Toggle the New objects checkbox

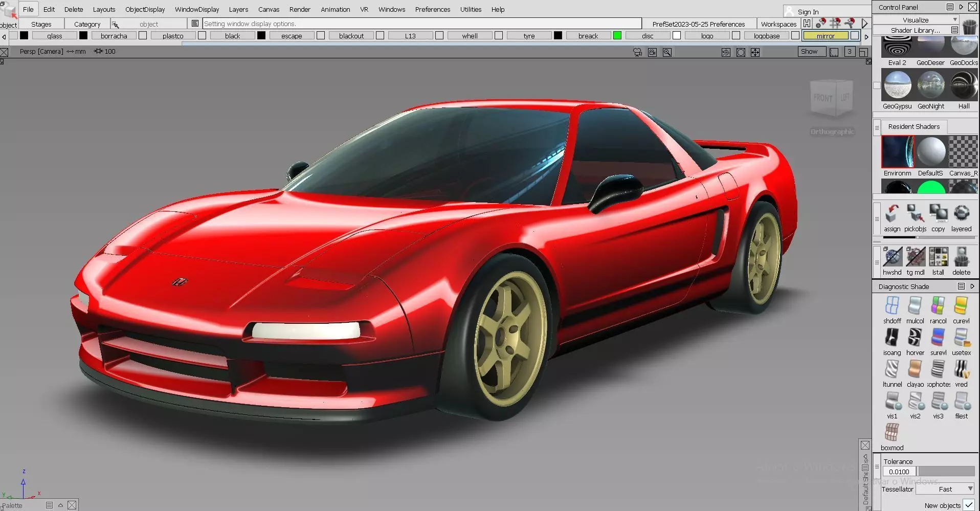tap(969, 505)
